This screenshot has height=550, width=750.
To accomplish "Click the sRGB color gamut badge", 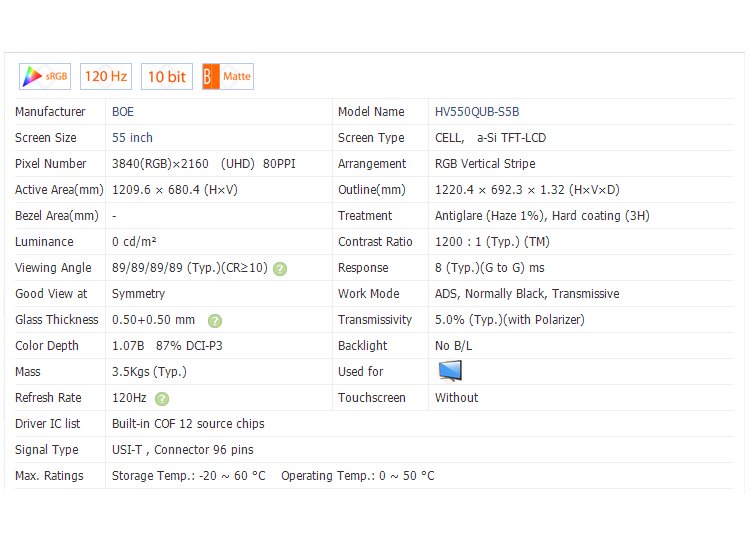I will pyautogui.click(x=45, y=77).
